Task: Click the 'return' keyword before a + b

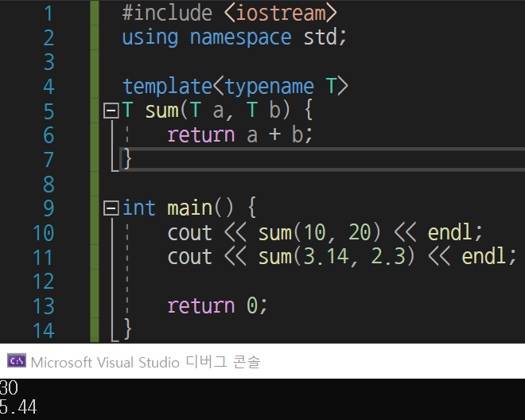Action: coord(201,135)
